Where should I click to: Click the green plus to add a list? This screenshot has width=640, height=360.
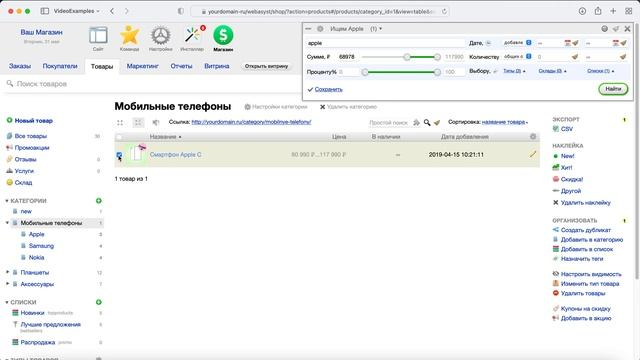point(98,302)
